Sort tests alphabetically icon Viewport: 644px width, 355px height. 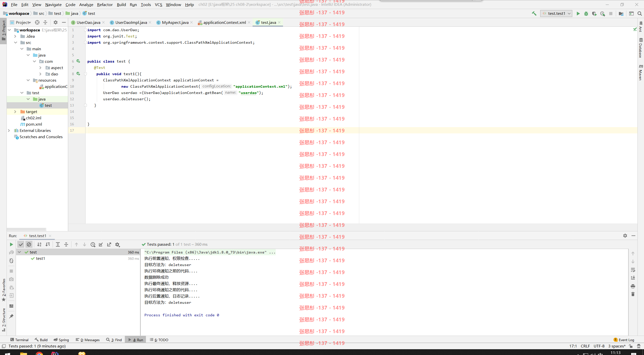pyautogui.click(x=39, y=244)
